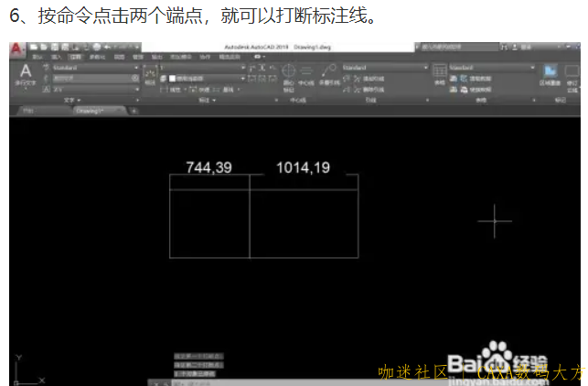Open the quick access toolbar customize arrow
This screenshot has width=588, height=386.
[137, 47]
